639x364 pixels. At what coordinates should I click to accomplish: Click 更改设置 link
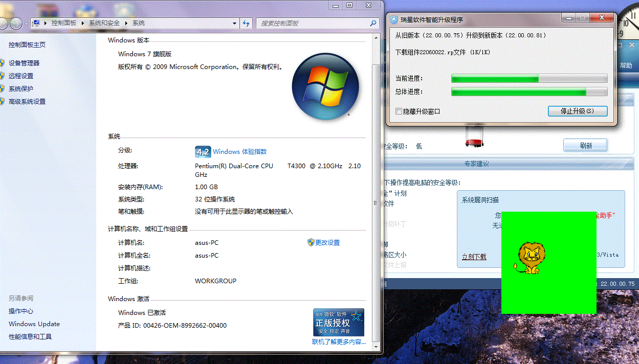tap(327, 243)
